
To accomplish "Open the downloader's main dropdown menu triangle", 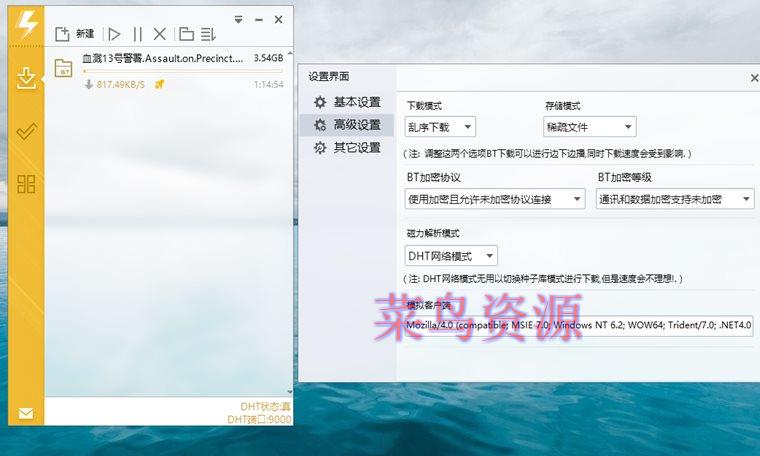I will (x=238, y=19).
